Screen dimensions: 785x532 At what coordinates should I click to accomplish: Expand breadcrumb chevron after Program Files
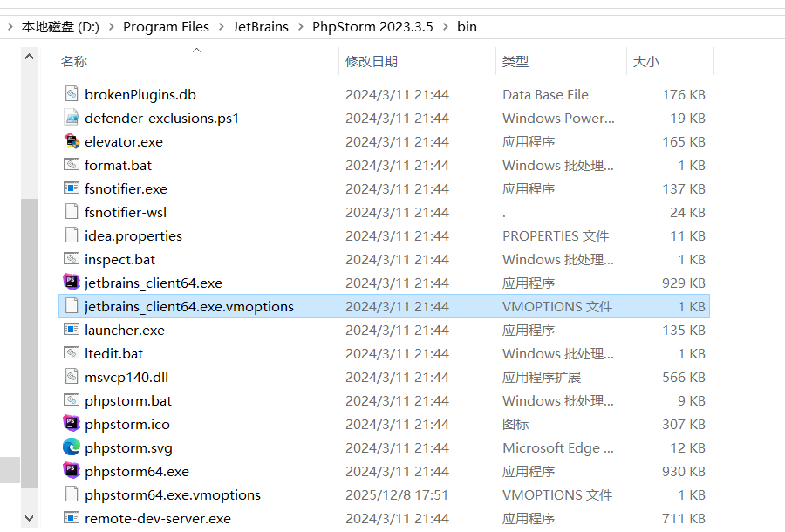[x=221, y=26]
